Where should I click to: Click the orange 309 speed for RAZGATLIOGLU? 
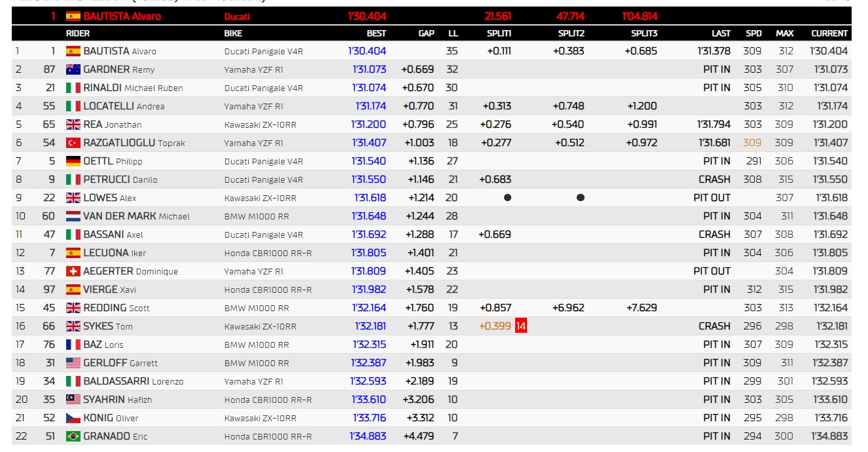click(753, 143)
